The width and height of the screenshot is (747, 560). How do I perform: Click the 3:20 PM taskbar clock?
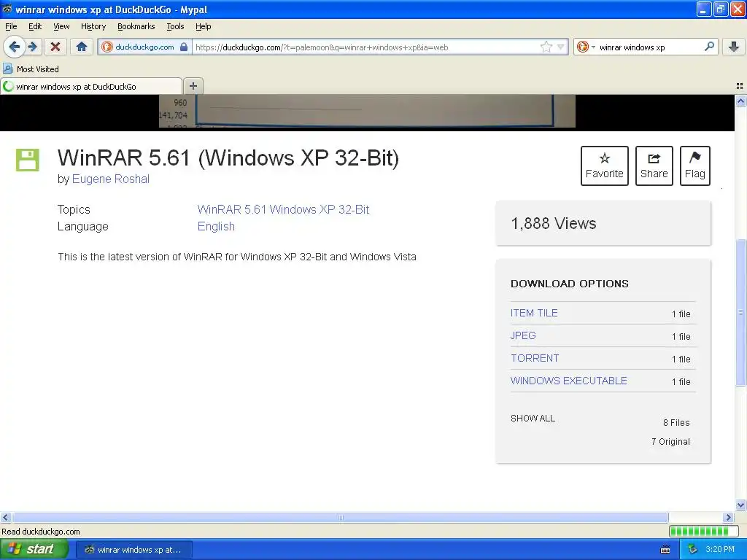point(720,549)
